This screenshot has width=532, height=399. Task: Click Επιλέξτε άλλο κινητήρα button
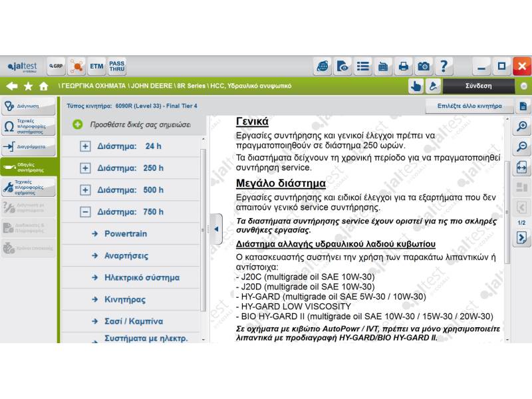[x=469, y=106]
